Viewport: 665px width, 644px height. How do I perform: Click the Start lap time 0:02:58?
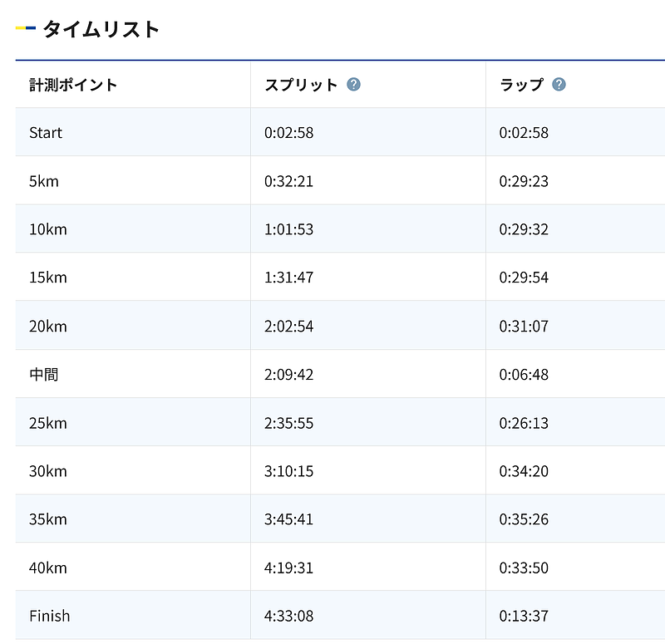coord(524,133)
